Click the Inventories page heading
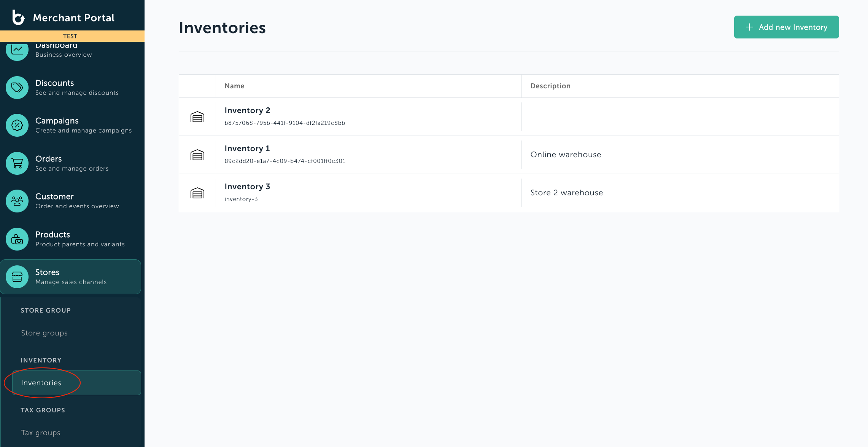 coord(222,28)
